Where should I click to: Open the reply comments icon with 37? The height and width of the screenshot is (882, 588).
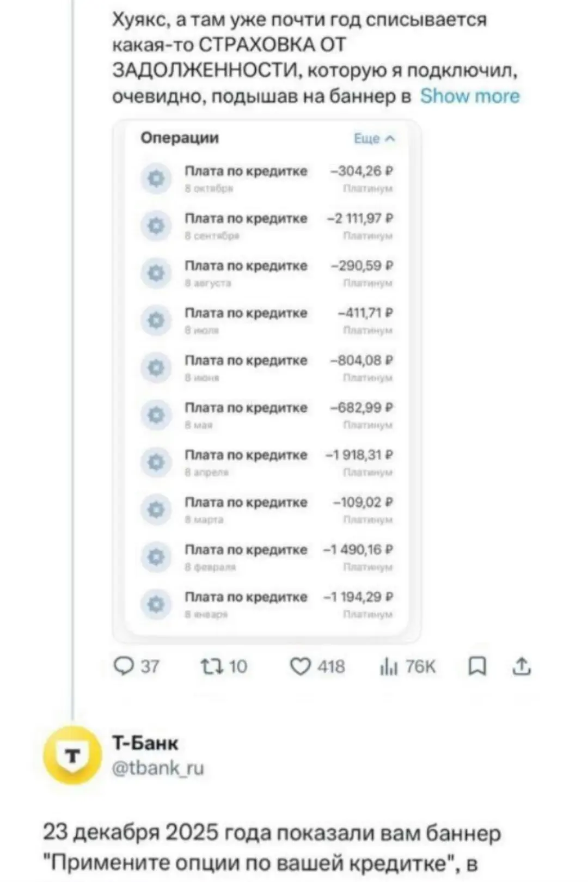(x=136, y=666)
